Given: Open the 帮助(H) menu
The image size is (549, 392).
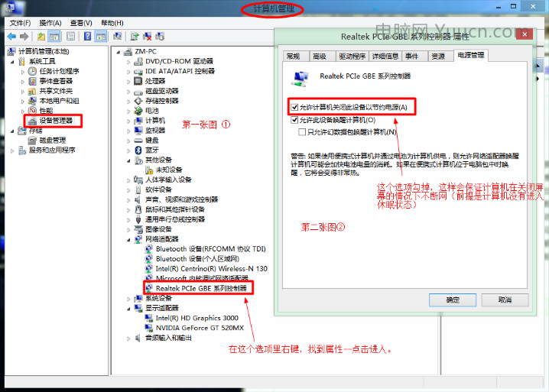Looking at the screenshot, I should click(112, 23).
